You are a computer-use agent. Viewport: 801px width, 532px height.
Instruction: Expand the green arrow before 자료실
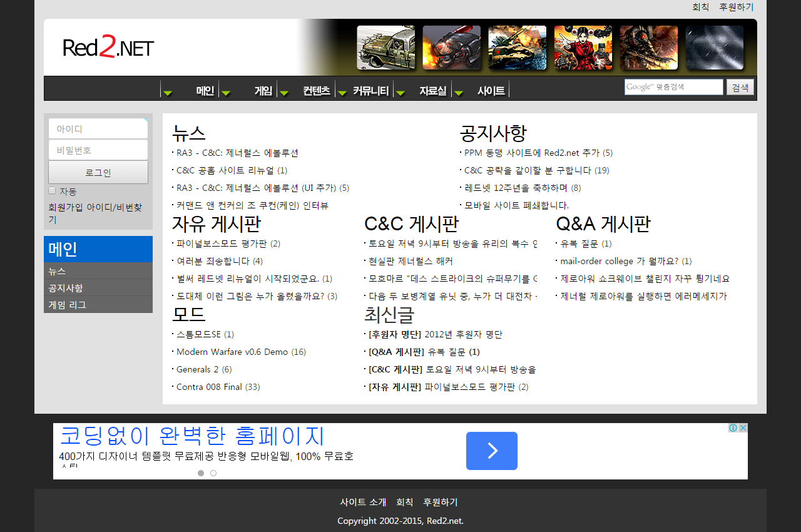(400, 93)
